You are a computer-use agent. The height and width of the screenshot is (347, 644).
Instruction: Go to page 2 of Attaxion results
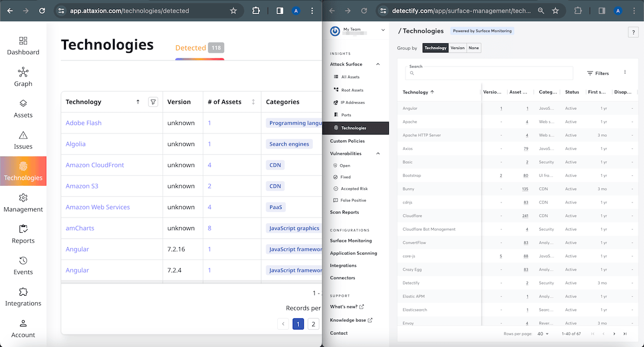point(313,324)
